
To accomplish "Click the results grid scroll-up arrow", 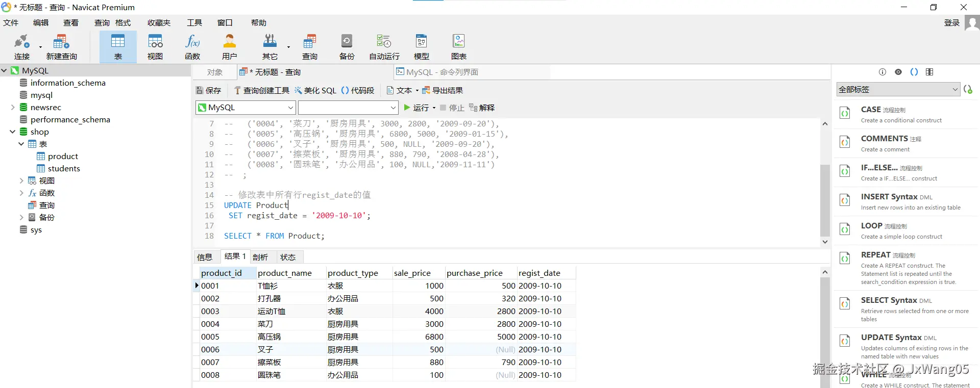I will tap(825, 272).
